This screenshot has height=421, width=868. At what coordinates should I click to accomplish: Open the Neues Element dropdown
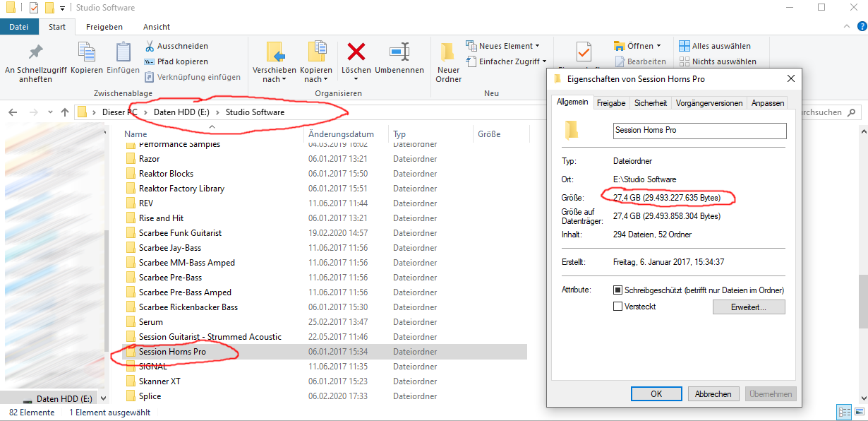[x=502, y=46]
